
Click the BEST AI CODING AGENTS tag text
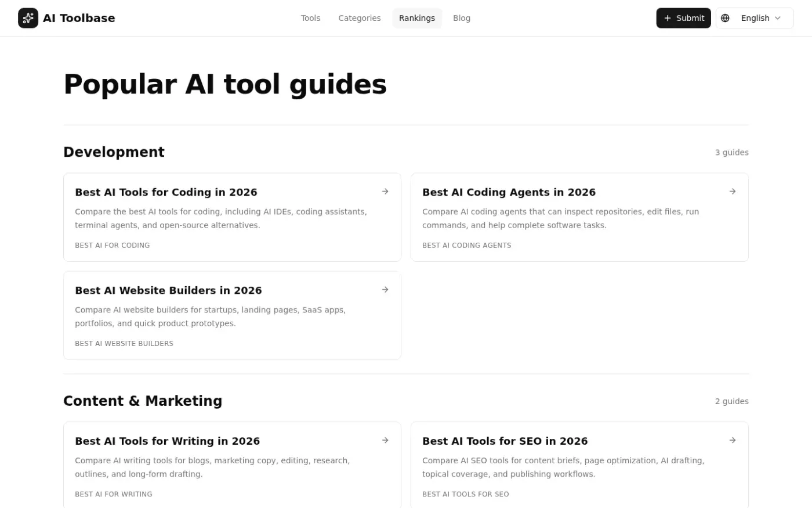point(466,246)
